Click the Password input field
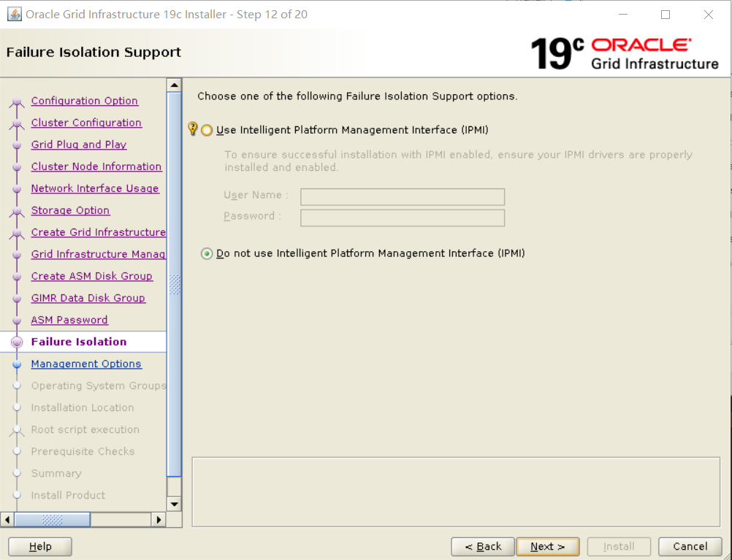 click(x=403, y=218)
